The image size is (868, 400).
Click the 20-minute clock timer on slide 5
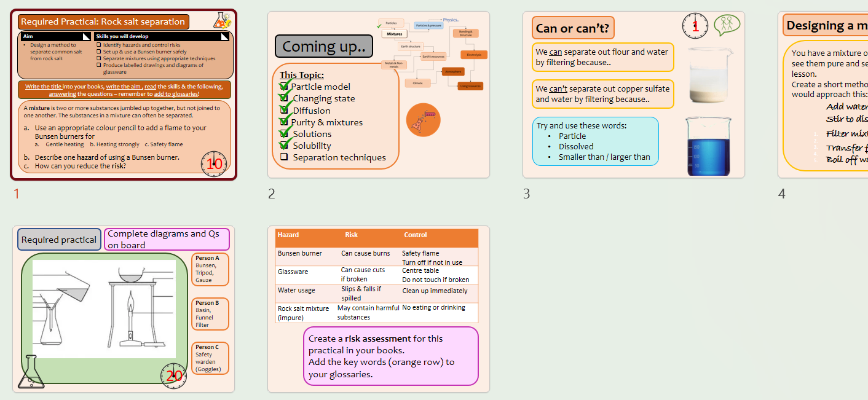[174, 375]
